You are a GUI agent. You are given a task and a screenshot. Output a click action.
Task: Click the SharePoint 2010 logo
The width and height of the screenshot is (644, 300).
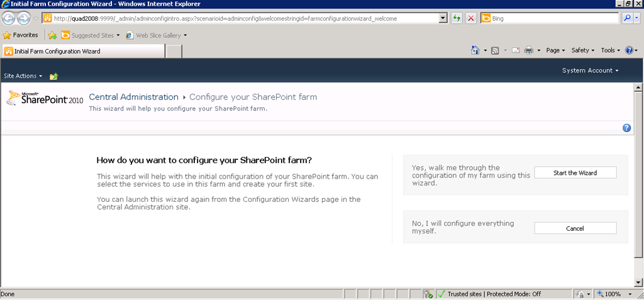pyautogui.click(x=45, y=98)
